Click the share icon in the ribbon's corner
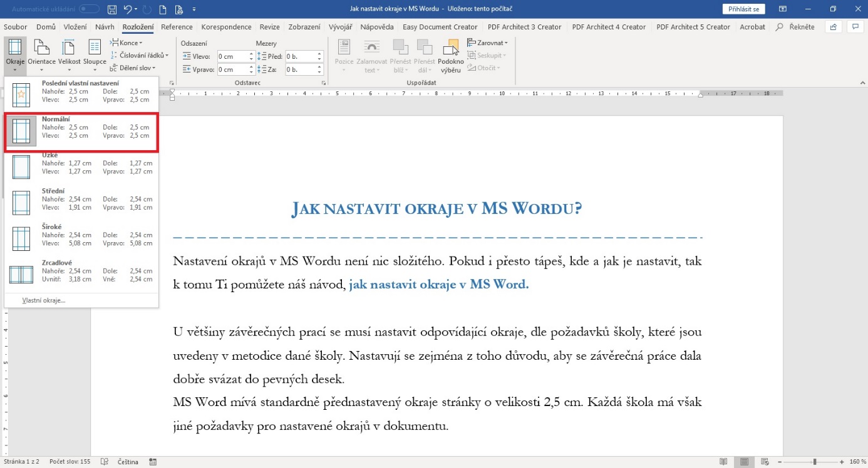This screenshot has width=868, height=468. point(833,27)
